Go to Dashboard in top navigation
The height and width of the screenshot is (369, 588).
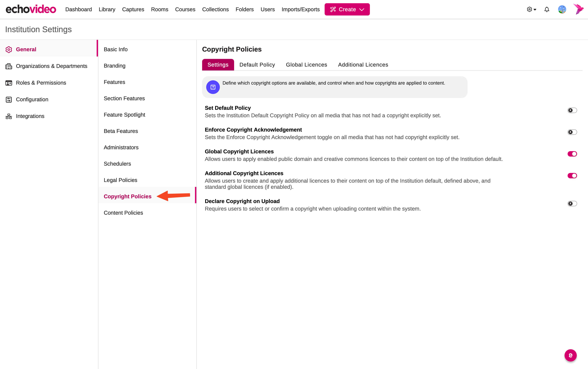[79, 9]
